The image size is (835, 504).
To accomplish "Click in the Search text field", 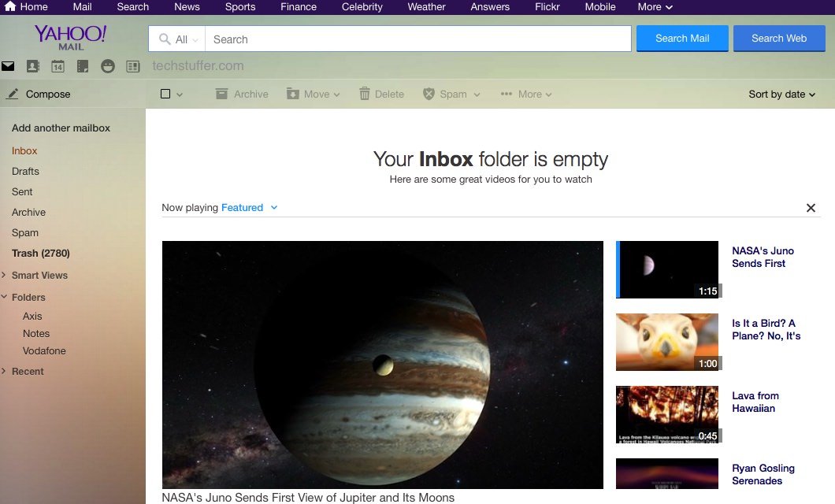I will point(418,39).
